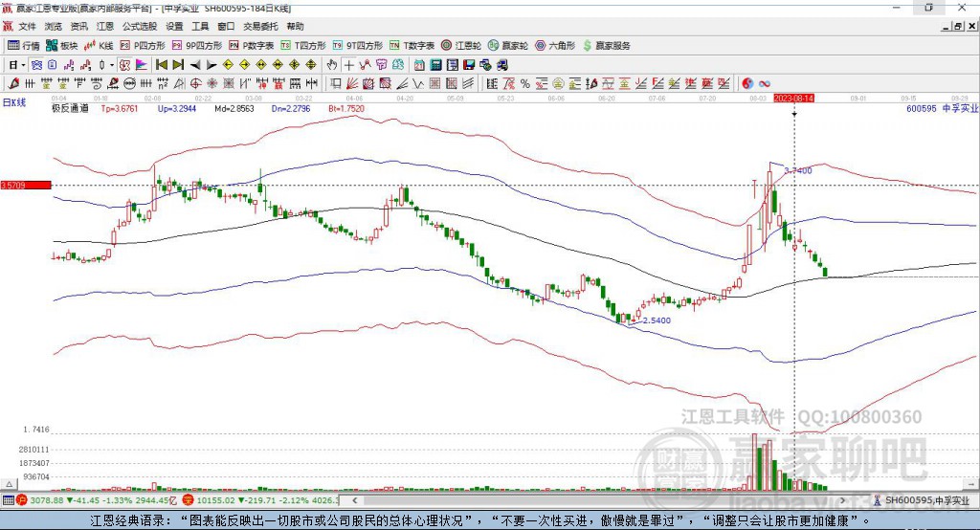980x530 pixels.
Task: Open the T数字表 tool
Action: click(x=412, y=46)
